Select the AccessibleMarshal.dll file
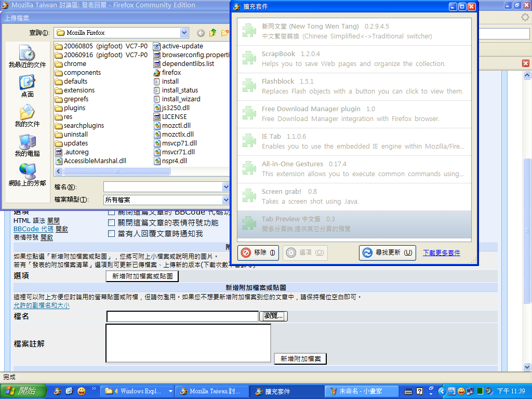The height and width of the screenshot is (399, 532). (x=91, y=161)
